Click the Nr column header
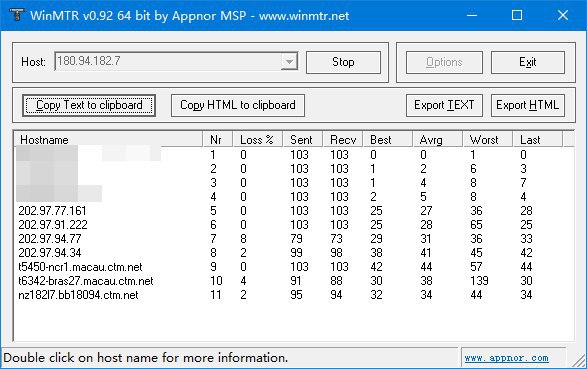This screenshot has height=369, width=587. (218, 140)
